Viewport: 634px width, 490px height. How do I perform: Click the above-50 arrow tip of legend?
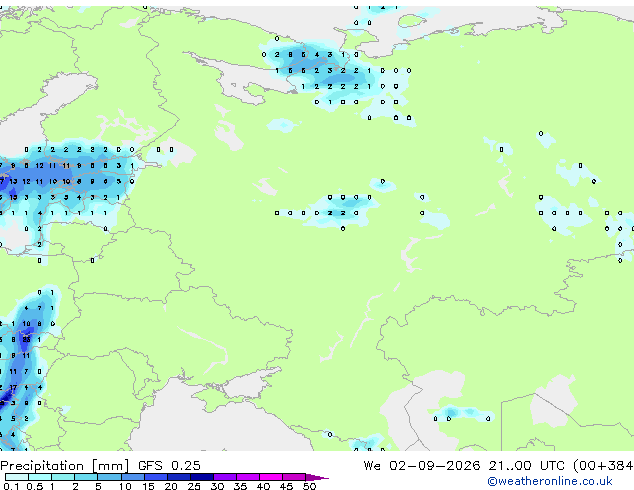[x=317, y=477]
